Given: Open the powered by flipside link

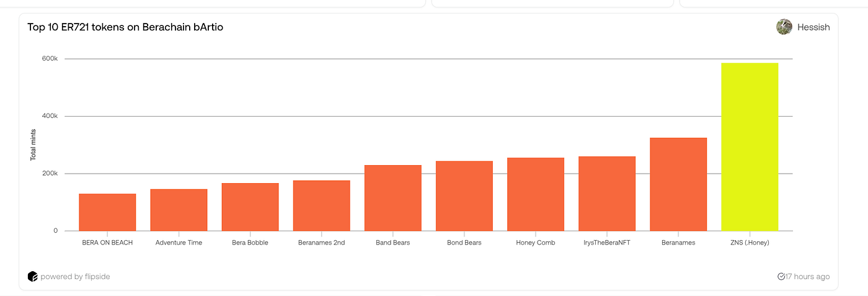Looking at the screenshot, I should click(75, 276).
